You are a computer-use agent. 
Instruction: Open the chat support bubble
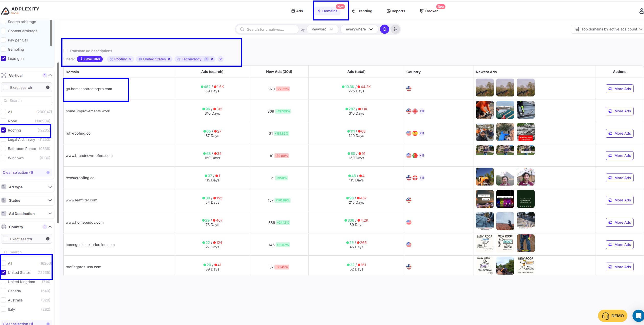pyautogui.click(x=638, y=316)
